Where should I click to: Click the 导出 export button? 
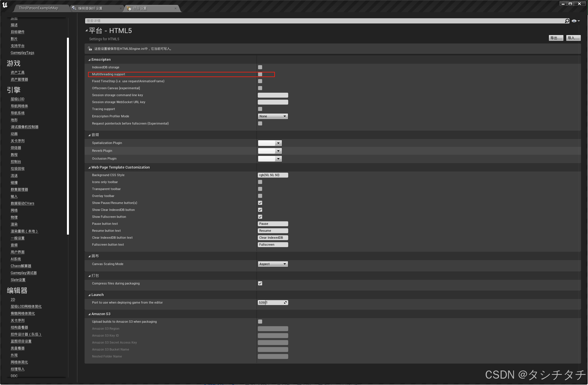click(x=556, y=38)
